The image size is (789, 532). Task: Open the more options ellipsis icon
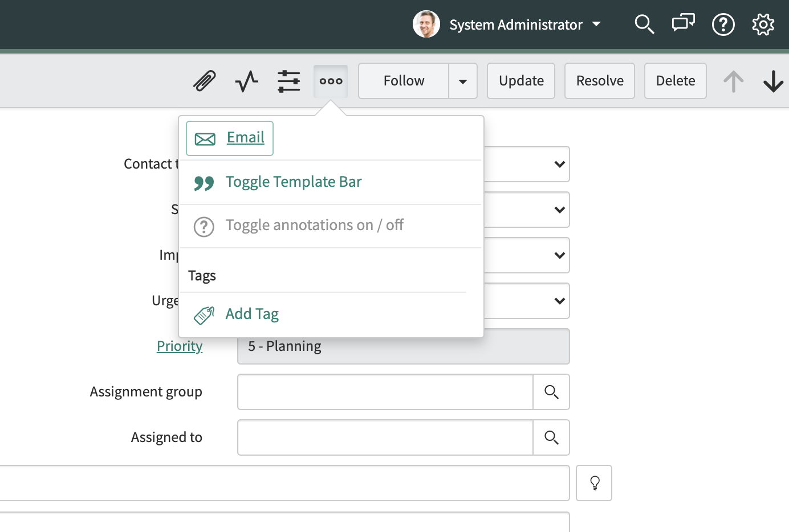click(331, 81)
